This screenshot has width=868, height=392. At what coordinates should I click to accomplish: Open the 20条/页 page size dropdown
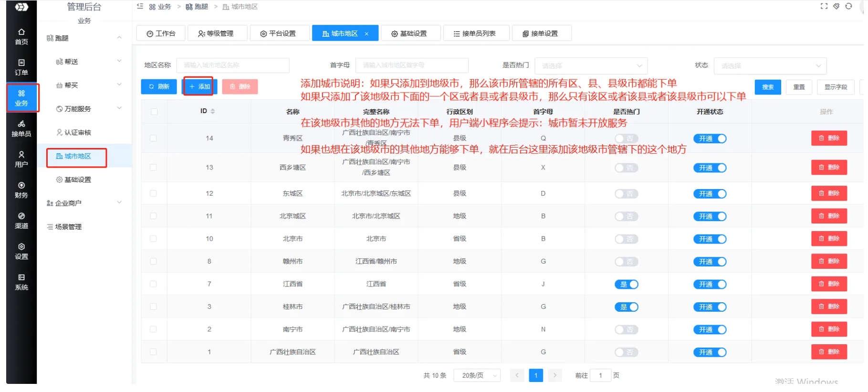477,376
